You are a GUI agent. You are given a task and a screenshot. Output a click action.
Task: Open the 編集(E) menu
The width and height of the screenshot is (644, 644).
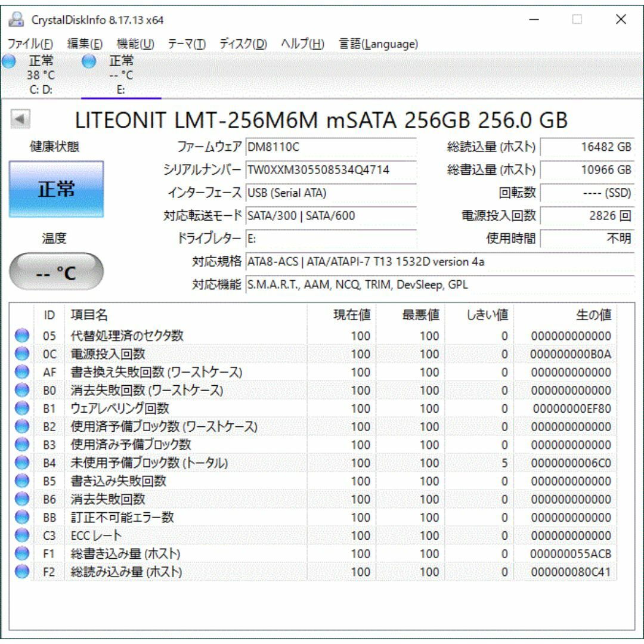[85, 44]
